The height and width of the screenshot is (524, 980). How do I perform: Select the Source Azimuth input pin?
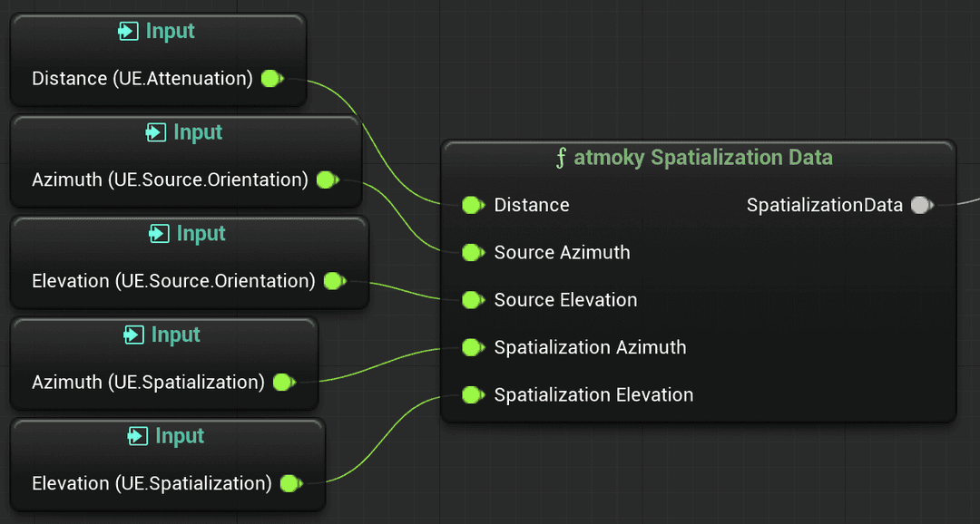pos(473,253)
